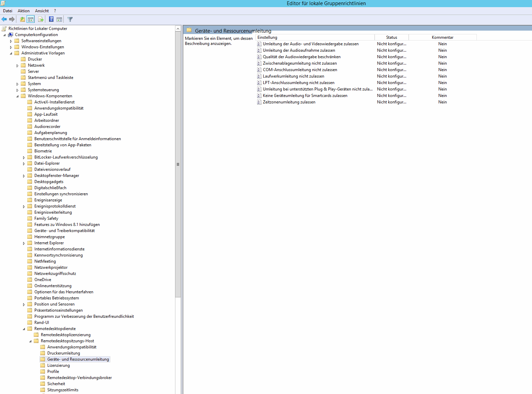Collapse the Windows-Komponenten node

coord(17,96)
